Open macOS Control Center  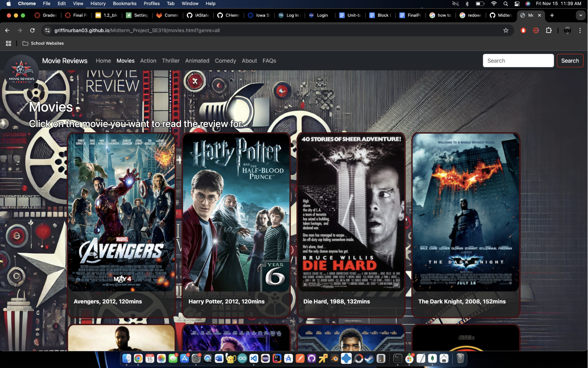[517, 4]
